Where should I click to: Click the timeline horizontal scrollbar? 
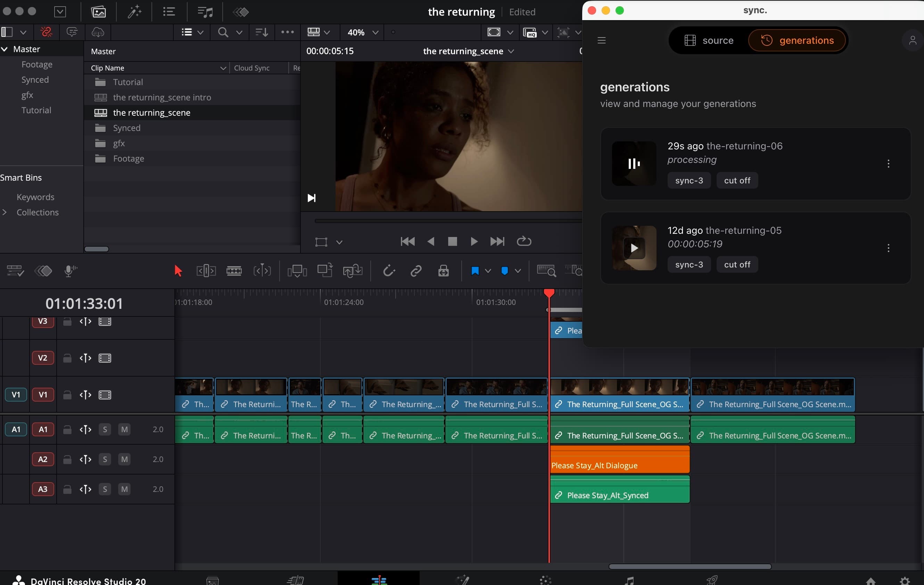(690, 567)
